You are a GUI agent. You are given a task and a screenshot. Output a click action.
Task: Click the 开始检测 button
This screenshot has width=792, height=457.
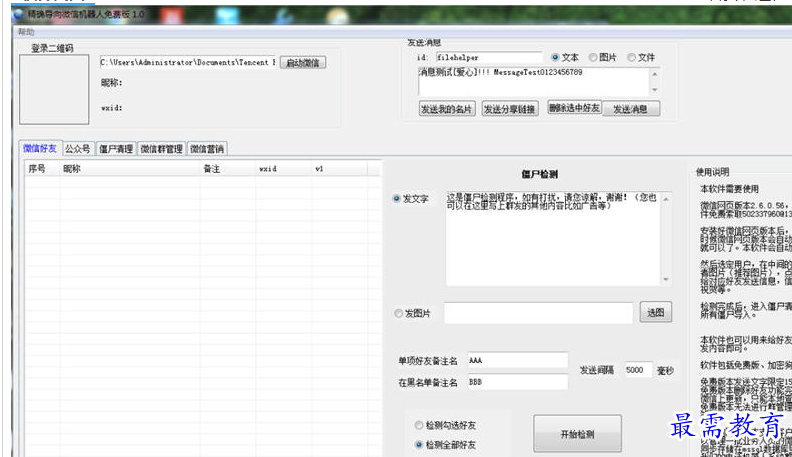(x=577, y=434)
